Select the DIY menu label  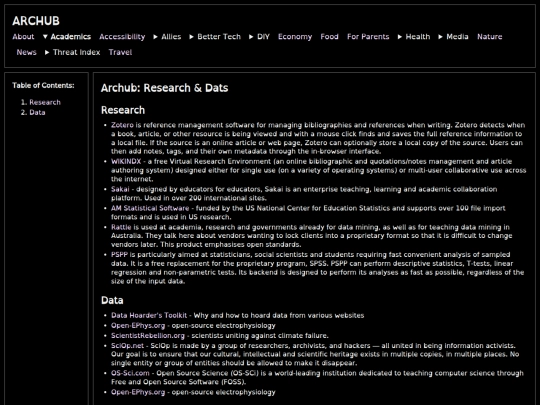[x=263, y=37]
